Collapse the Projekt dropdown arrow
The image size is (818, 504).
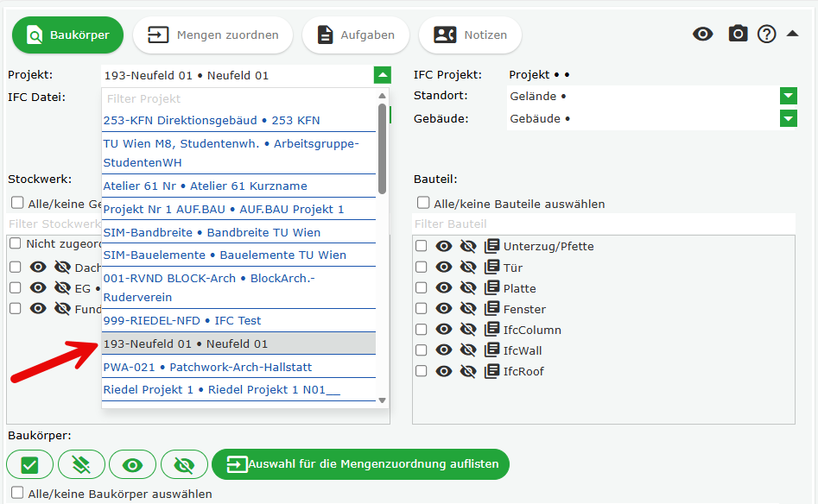[383, 75]
